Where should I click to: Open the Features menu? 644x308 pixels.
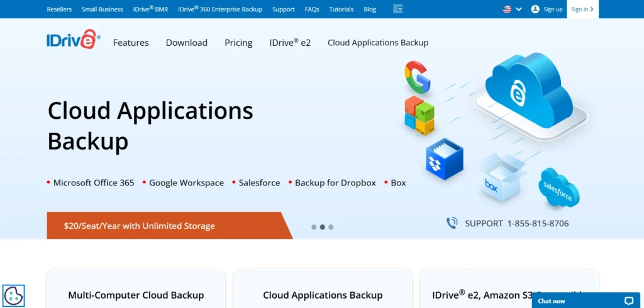(131, 43)
